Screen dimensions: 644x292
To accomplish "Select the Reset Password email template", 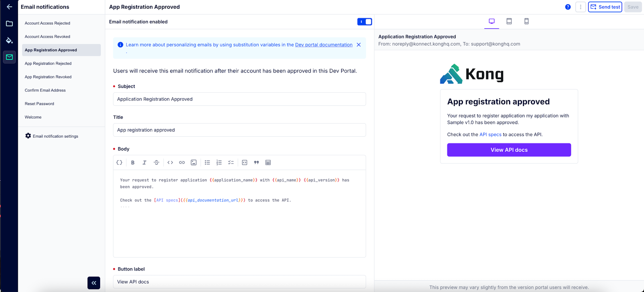I will pyautogui.click(x=39, y=104).
